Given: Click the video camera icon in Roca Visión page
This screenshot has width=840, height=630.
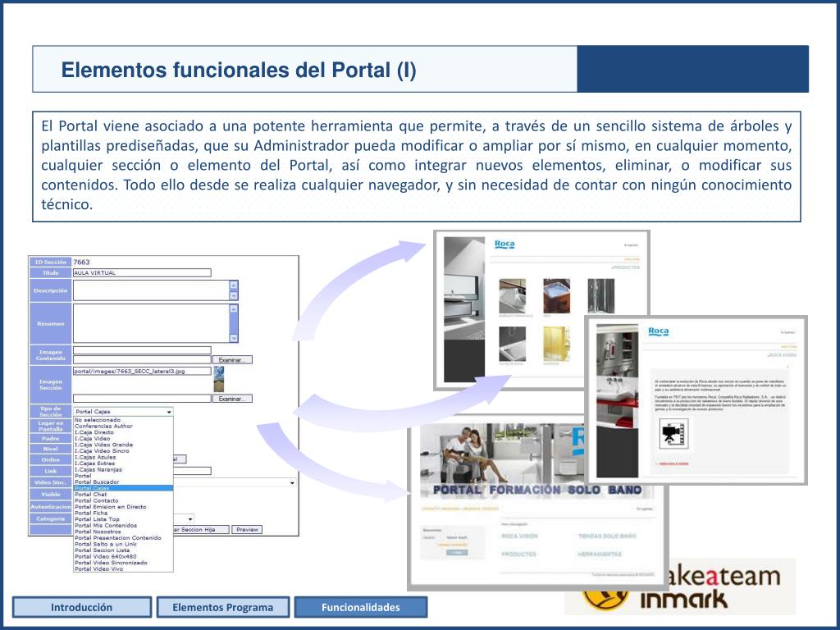Looking at the screenshot, I should pyautogui.click(x=673, y=432).
